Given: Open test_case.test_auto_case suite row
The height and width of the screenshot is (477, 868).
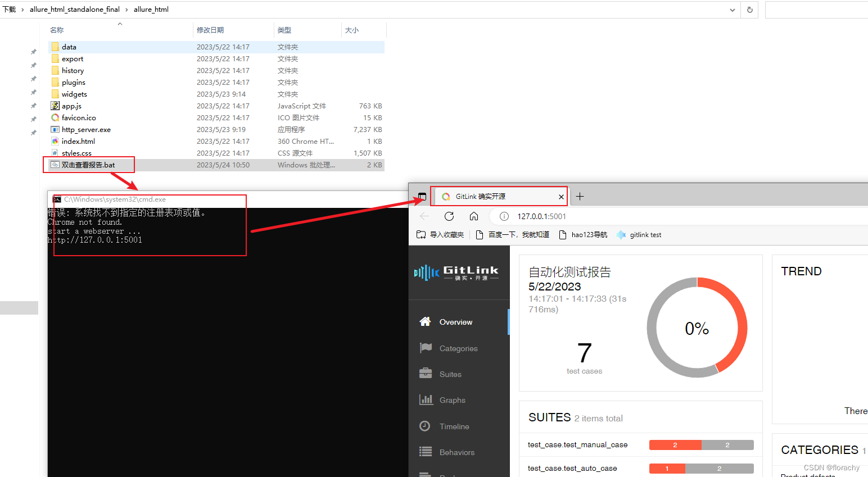Looking at the screenshot, I should point(641,468).
